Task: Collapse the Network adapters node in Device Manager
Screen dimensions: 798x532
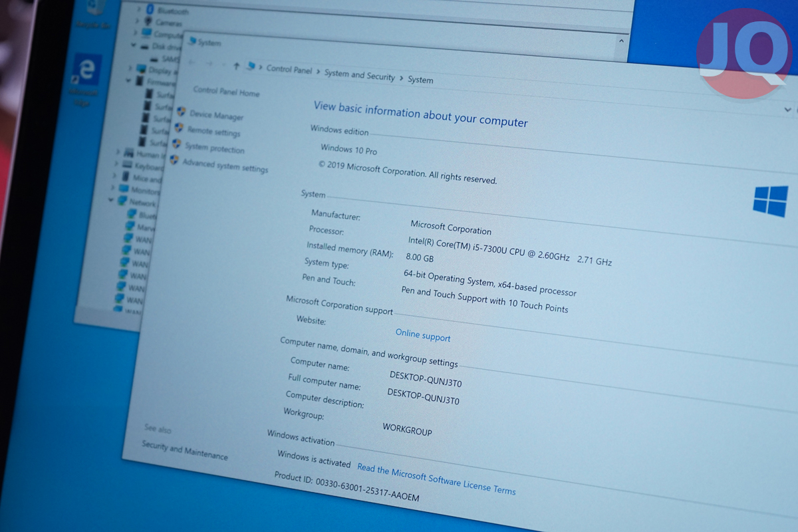Action: point(111,199)
